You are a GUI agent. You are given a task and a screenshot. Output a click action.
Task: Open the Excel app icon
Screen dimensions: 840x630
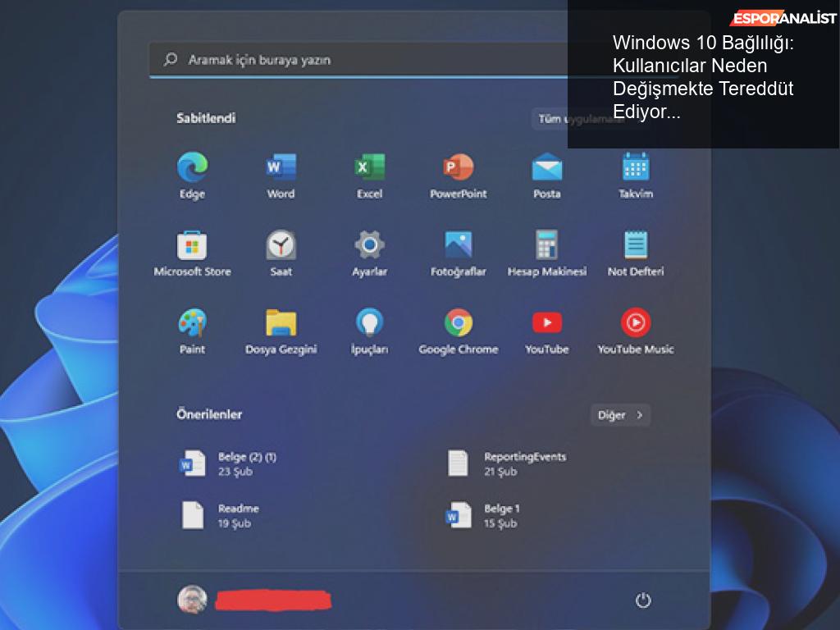point(369,168)
